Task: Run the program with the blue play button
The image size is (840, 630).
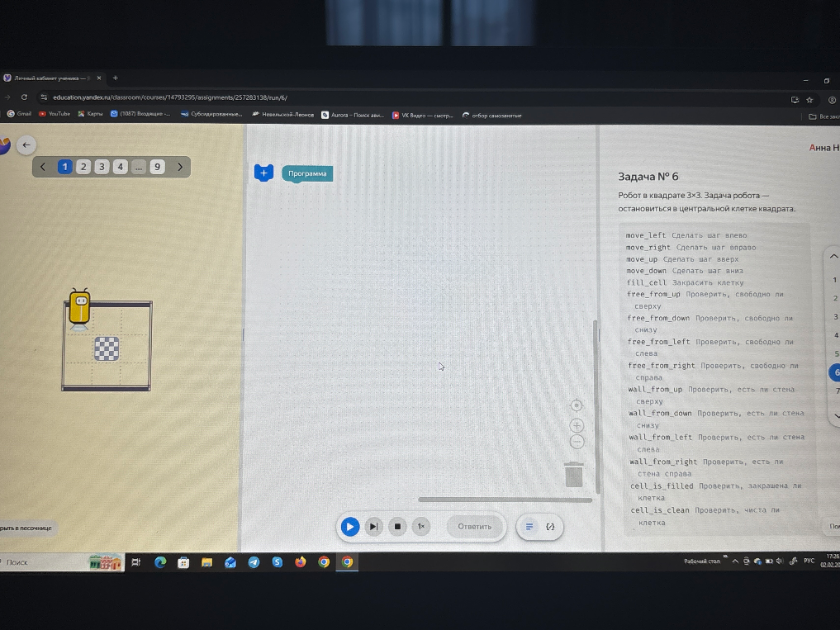Action: pyautogui.click(x=350, y=527)
